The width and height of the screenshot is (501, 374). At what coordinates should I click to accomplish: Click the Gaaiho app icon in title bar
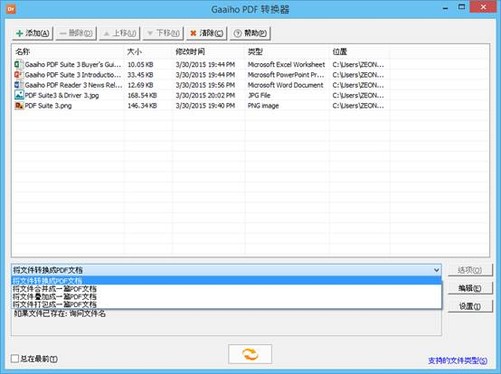(11, 9)
